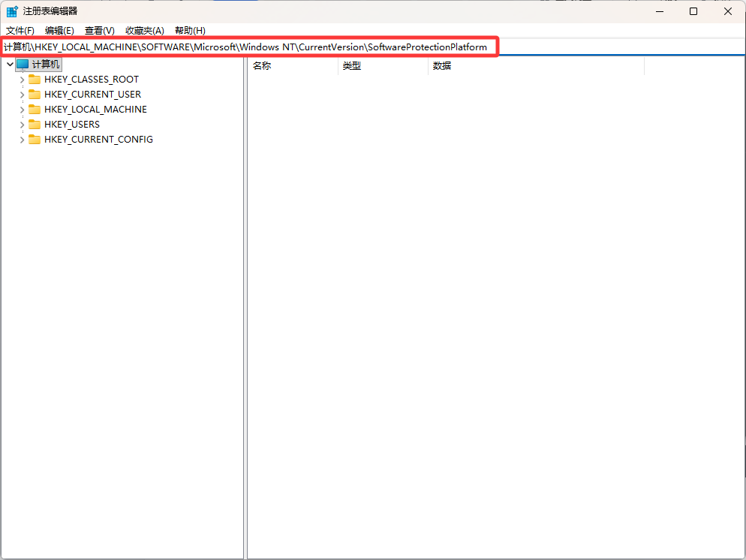
Task: Click the HKEY_CURRENT_USER folder icon
Action: (35, 95)
